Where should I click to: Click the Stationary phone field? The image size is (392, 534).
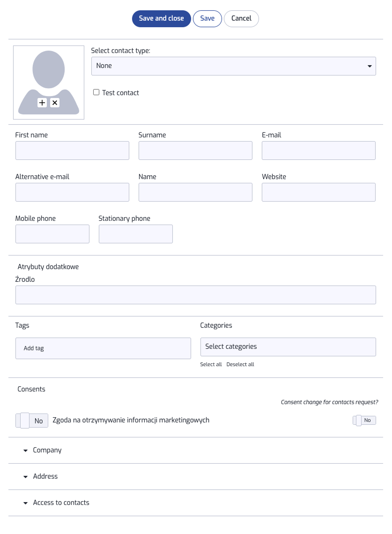[136, 234]
